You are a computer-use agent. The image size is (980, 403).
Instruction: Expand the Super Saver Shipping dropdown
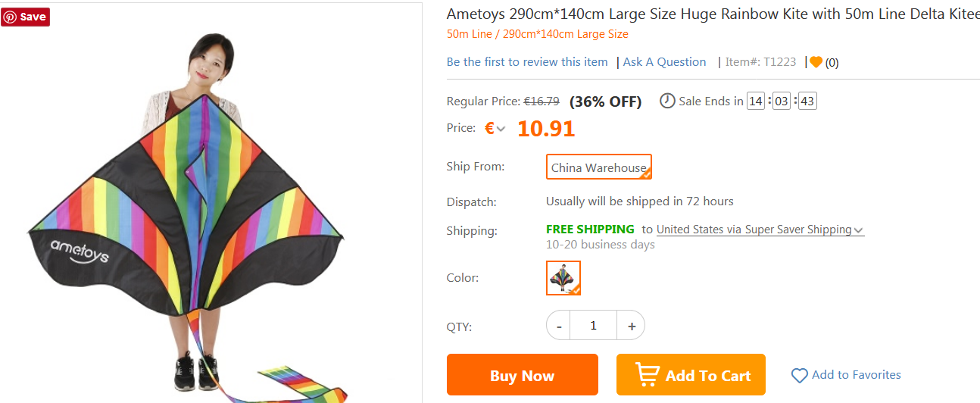pos(858,230)
